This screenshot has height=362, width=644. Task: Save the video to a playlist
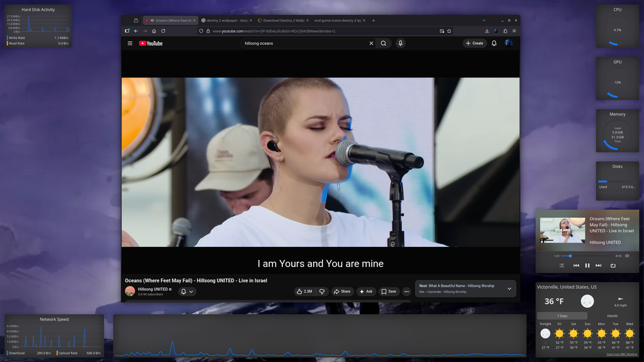(x=389, y=291)
